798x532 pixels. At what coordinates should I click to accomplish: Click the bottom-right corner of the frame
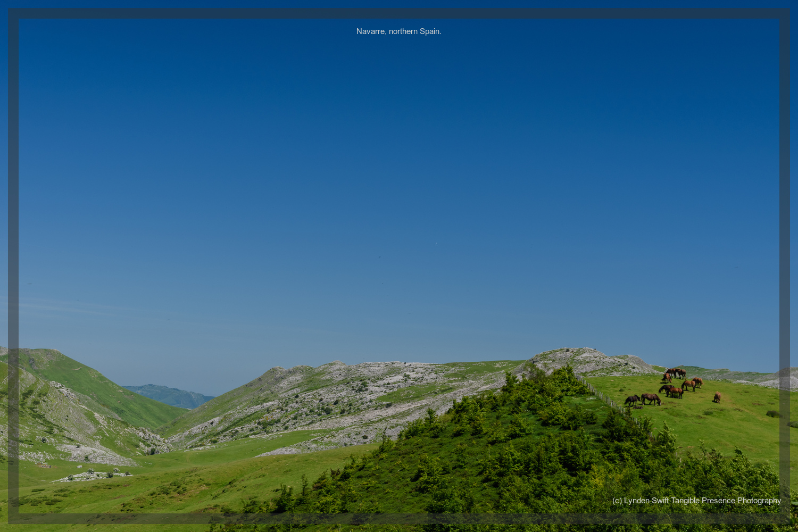[x=785, y=519]
